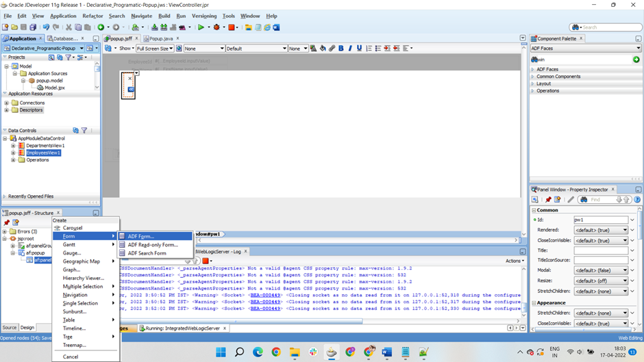
Task: Select ADF Form... from the submenu
Action: pos(156,236)
